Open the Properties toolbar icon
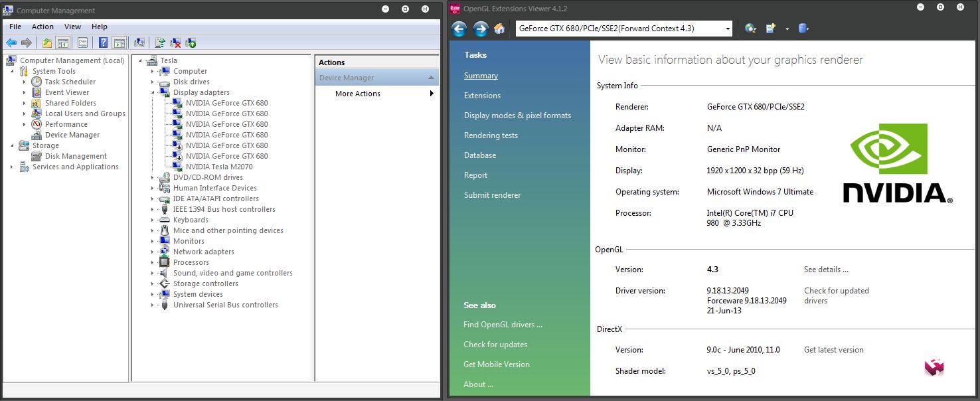980x401 pixels. 82,42
